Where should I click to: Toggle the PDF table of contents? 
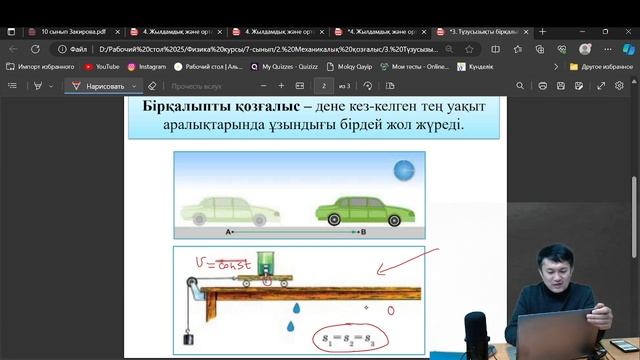coord(13,86)
